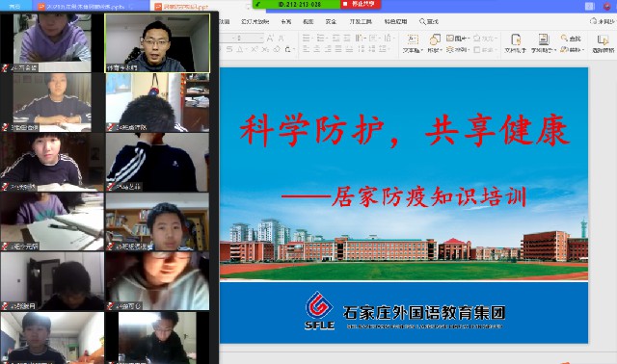617x364 pixels.
Task: Click the increase font size A icon
Action: coord(270,39)
